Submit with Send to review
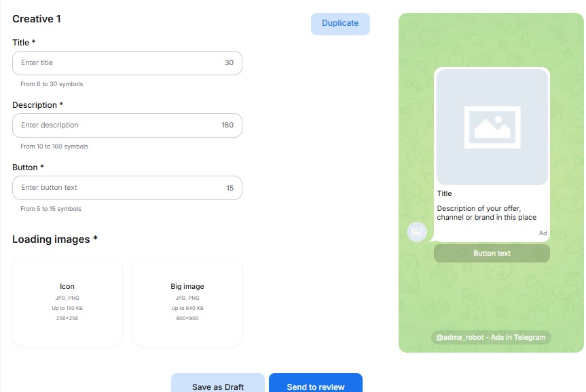 tap(315, 385)
